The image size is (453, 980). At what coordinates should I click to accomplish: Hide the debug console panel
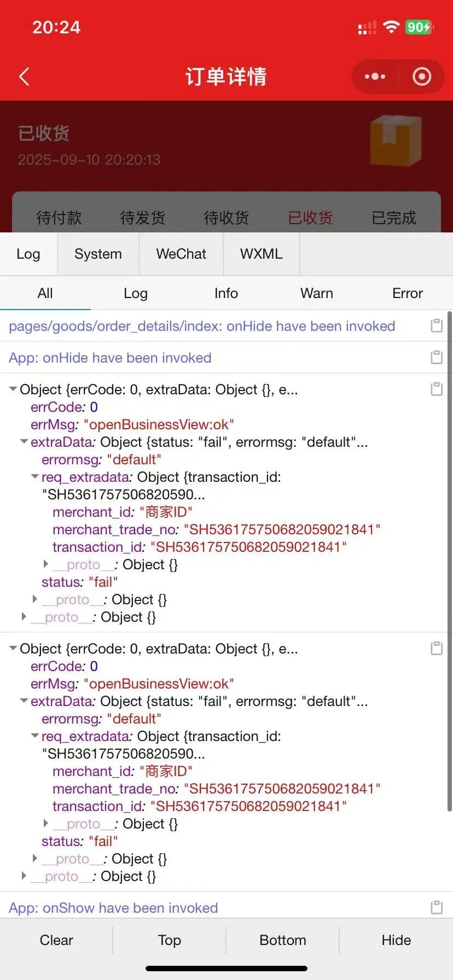(x=396, y=940)
